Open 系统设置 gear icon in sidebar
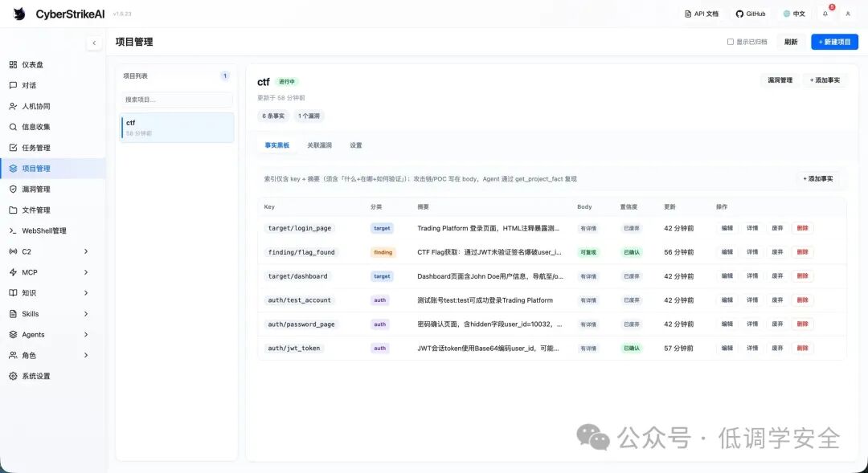 [x=14, y=376]
